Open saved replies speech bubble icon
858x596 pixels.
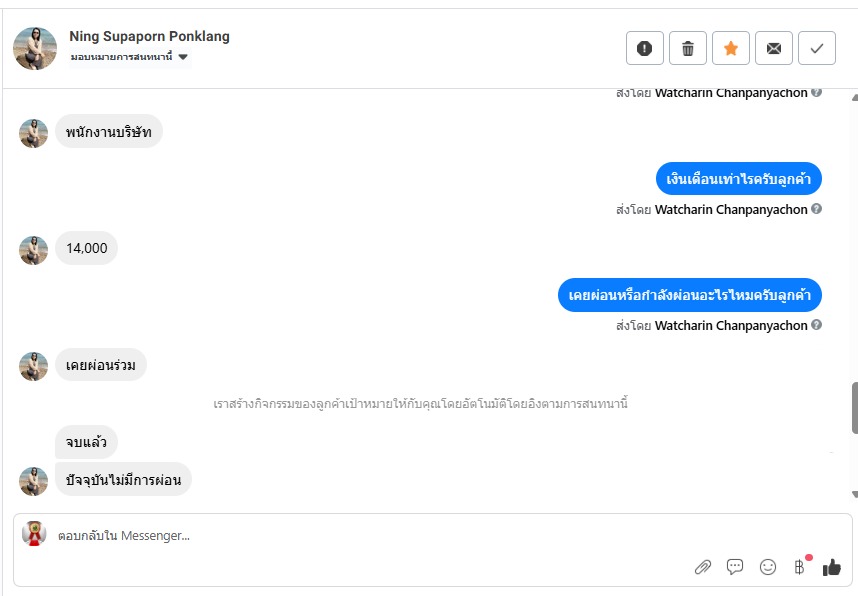coord(735,567)
